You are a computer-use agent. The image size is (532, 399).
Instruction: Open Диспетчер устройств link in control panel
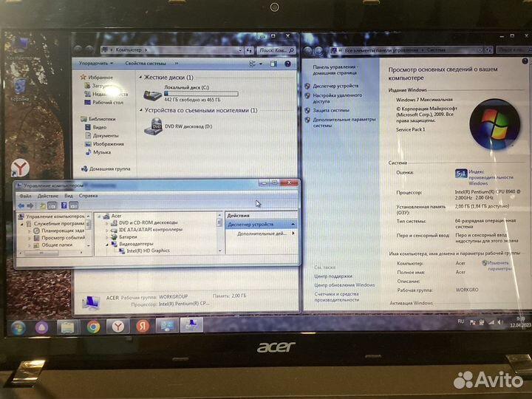(335, 86)
